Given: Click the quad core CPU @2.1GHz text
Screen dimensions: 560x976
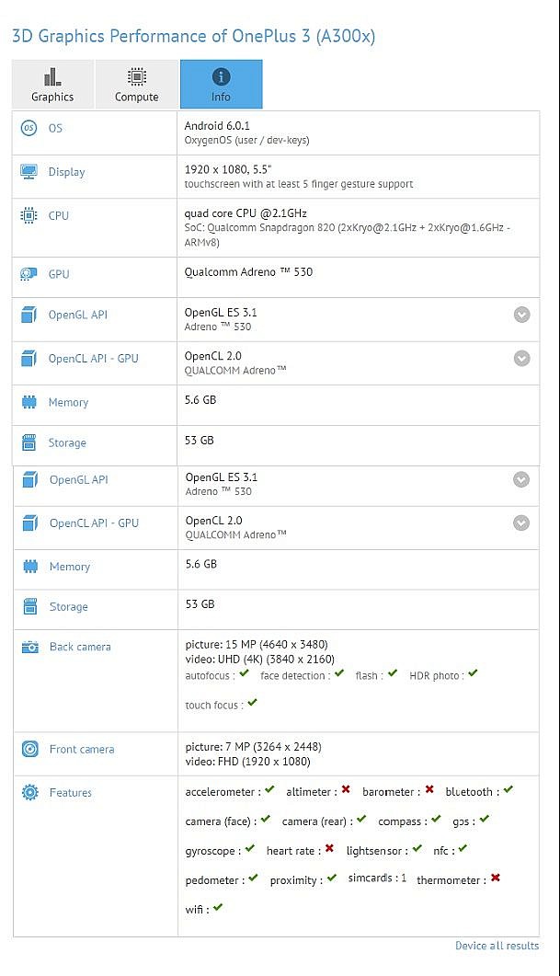Looking at the screenshot, I should tap(246, 212).
